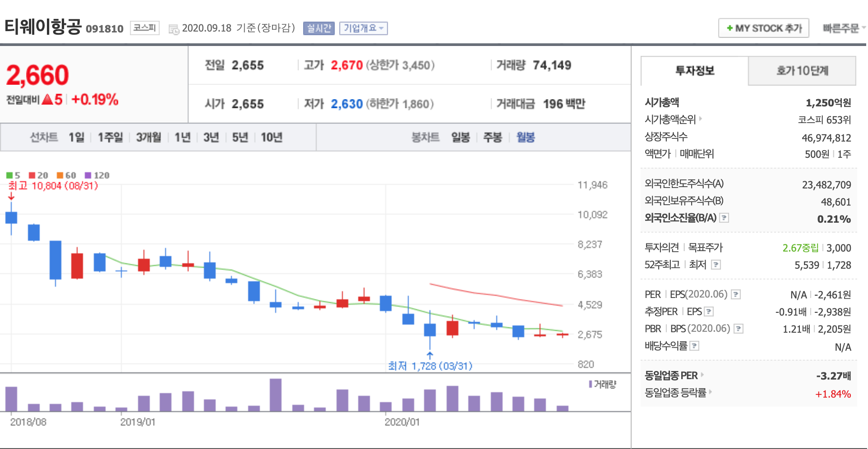Click the stock code 091810
This screenshot has height=449, width=868.
pyautogui.click(x=105, y=29)
